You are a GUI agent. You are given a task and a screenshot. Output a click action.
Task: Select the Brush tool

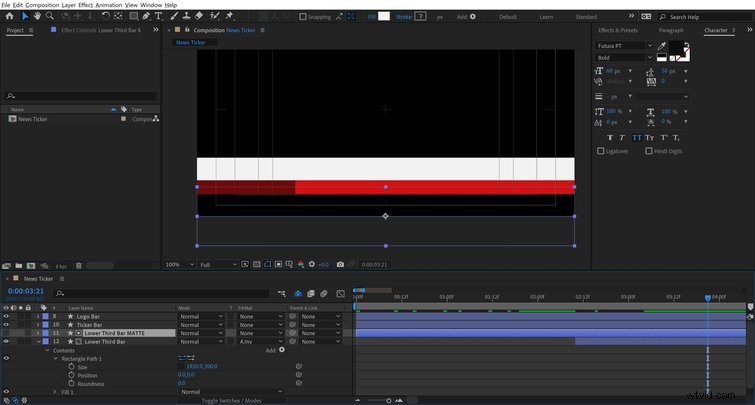[174, 16]
